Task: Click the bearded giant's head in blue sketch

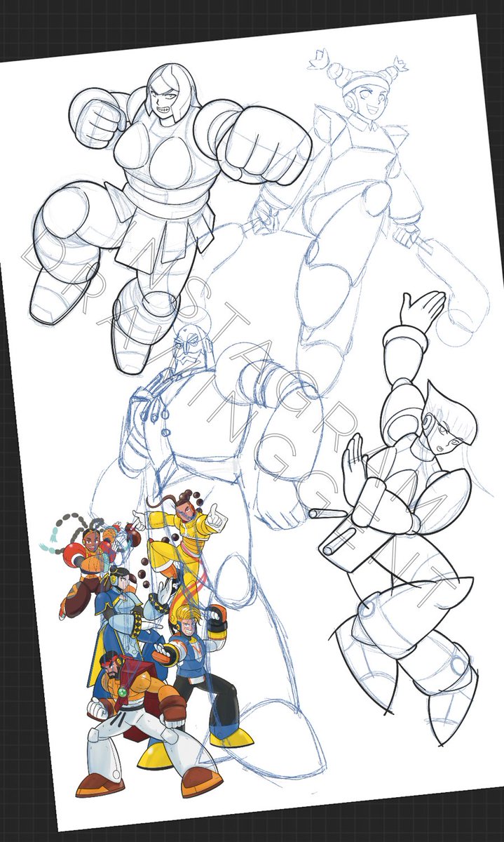Action: (x=189, y=346)
